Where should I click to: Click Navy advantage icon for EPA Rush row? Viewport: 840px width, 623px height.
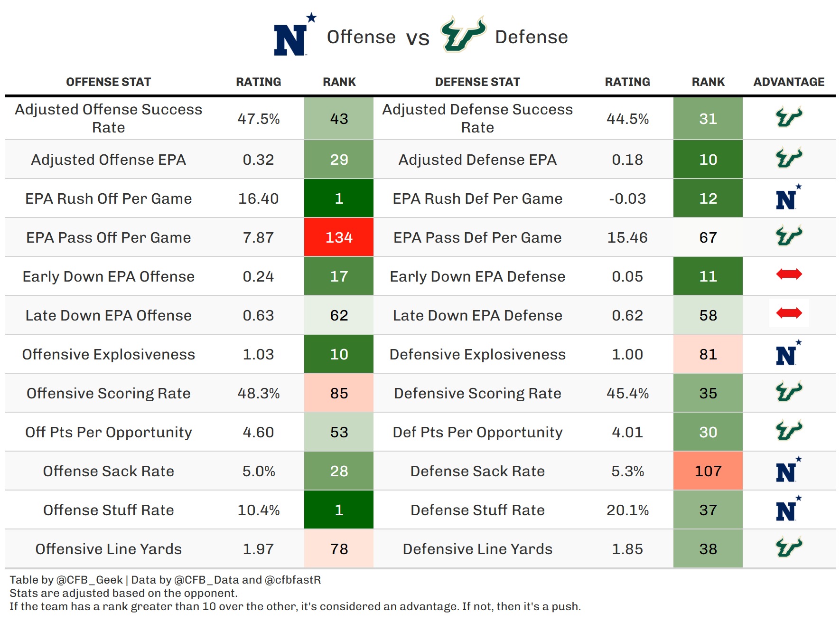click(787, 198)
